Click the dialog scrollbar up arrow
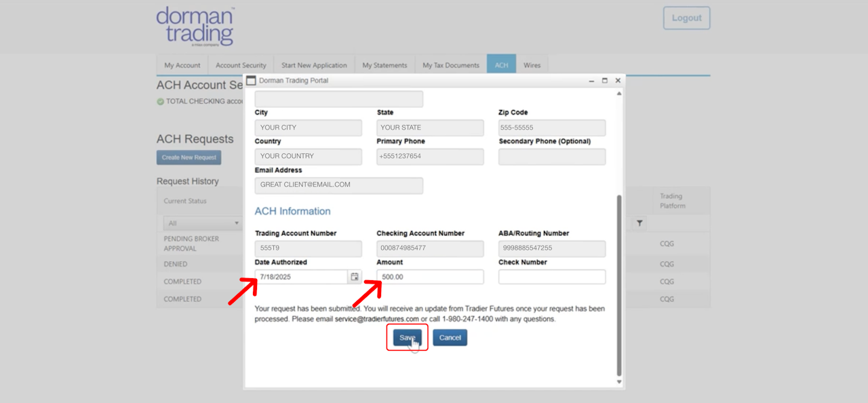The height and width of the screenshot is (403, 868). [618, 94]
